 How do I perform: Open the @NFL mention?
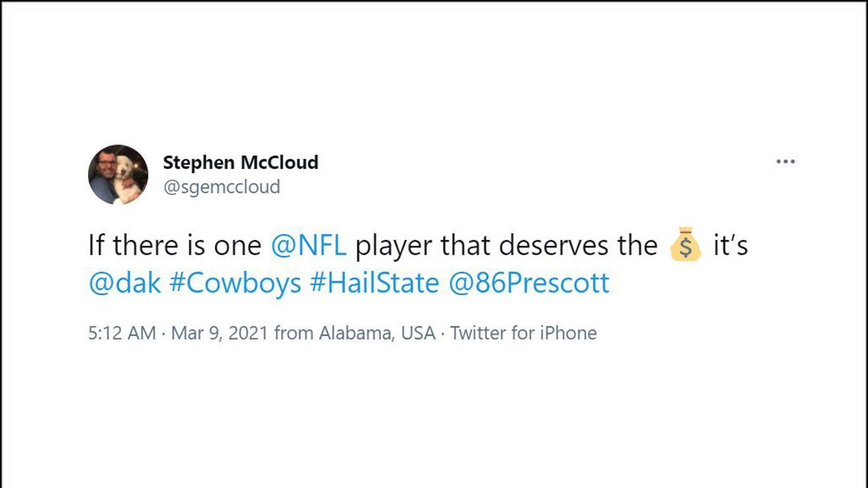click(x=308, y=245)
